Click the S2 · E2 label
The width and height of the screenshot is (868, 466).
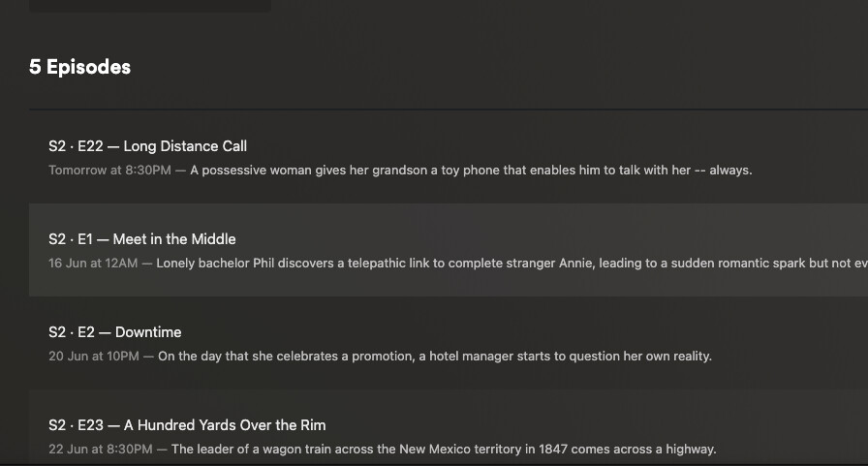coord(71,332)
